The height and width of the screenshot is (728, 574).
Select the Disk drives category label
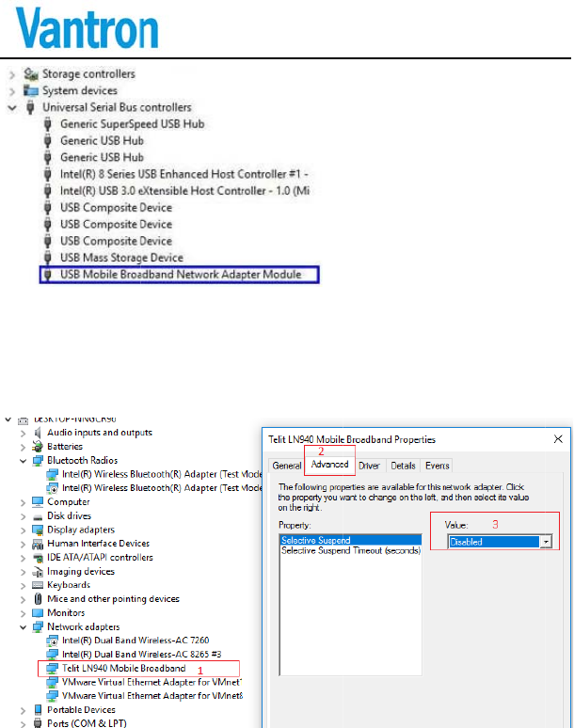(x=70, y=515)
